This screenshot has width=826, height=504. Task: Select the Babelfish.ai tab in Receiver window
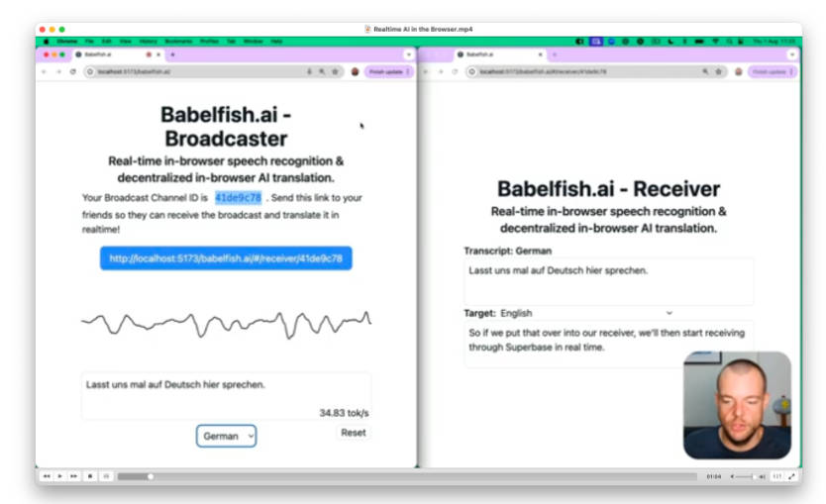499,54
